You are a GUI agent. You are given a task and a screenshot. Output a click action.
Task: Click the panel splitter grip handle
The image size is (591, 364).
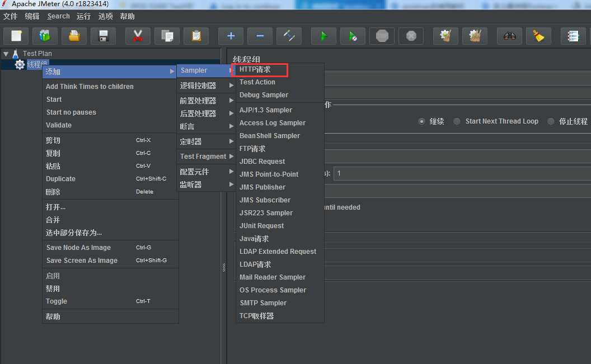coord(223,268)
